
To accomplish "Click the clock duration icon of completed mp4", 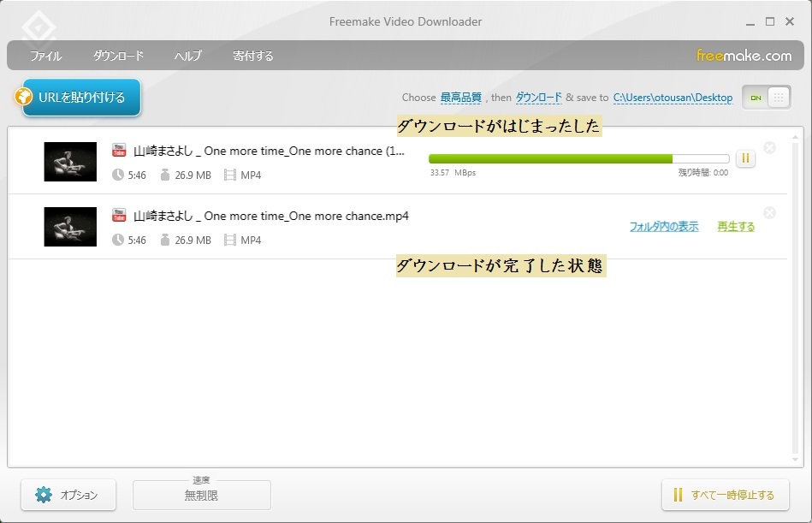I will click(118, 241).
